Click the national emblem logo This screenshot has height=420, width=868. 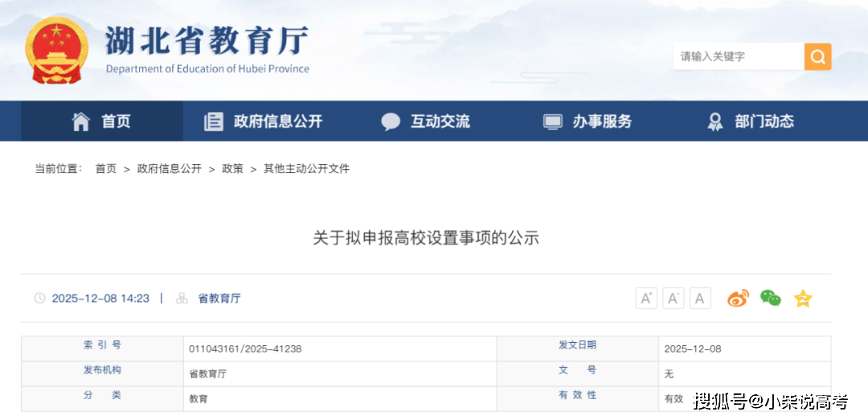56,51
